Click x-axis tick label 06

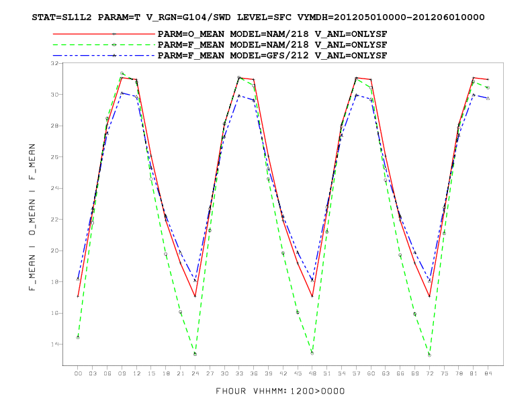point(107,373)
